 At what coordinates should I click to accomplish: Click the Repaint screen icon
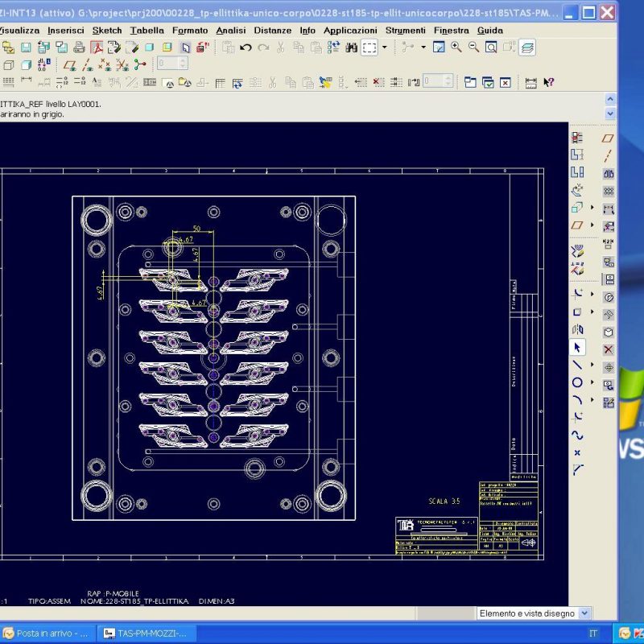click(439, 47)
